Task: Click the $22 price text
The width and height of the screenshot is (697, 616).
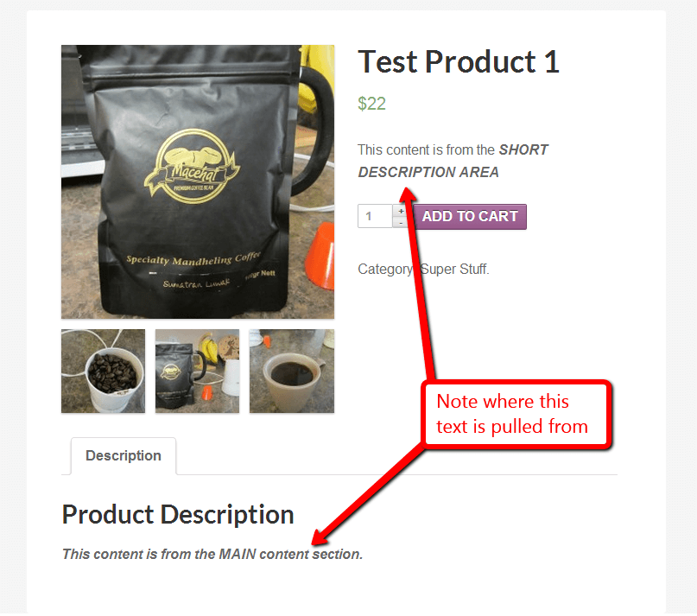Action: point(371,104)
